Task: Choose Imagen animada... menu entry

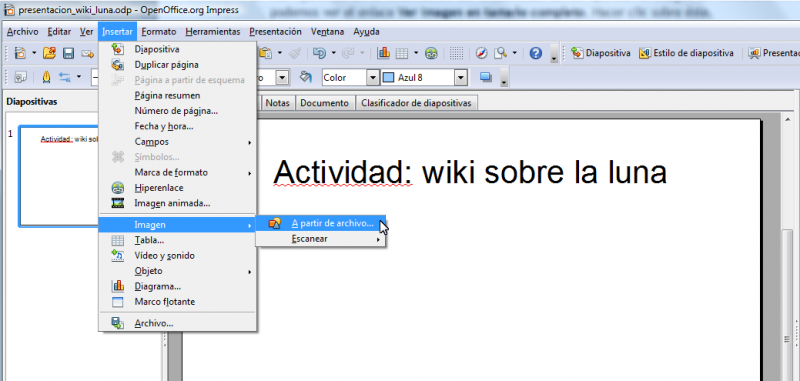Action: (x=178, y=203)
